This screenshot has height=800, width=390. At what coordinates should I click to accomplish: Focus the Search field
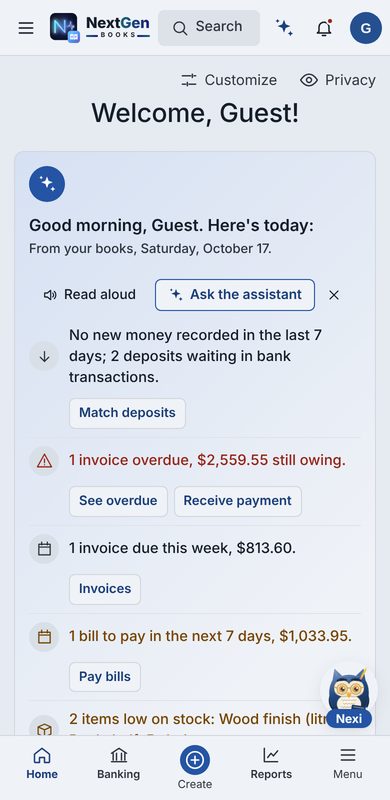(209, 28)
